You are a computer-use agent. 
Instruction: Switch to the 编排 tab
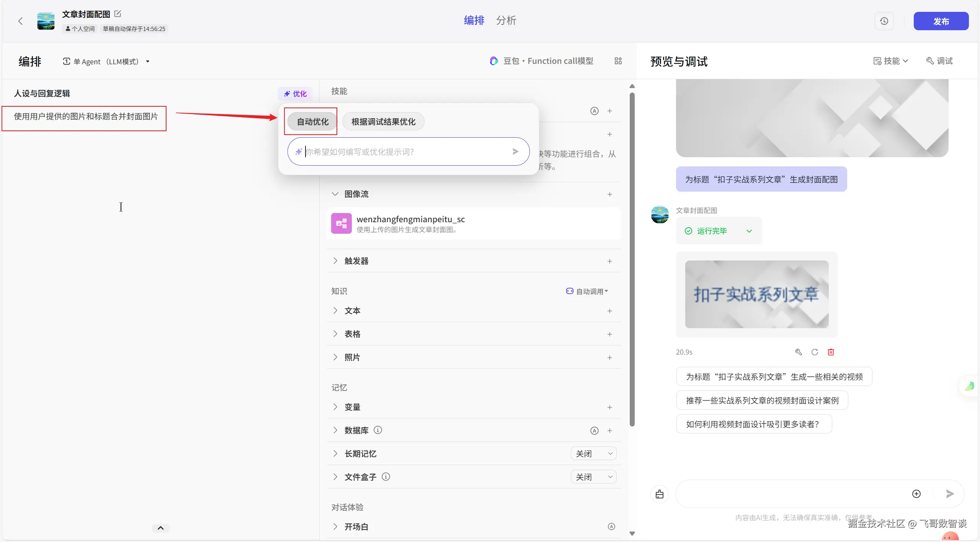[474, 21]
